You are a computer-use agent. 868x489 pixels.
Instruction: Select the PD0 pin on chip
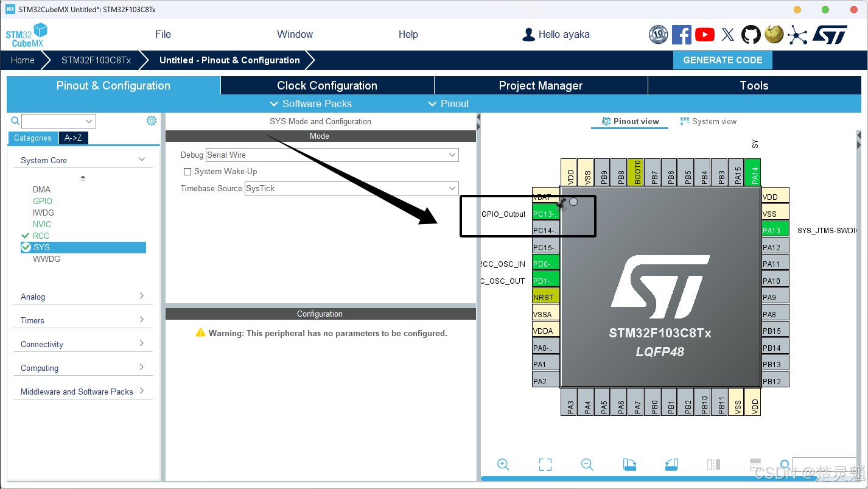tap(545, 264)
